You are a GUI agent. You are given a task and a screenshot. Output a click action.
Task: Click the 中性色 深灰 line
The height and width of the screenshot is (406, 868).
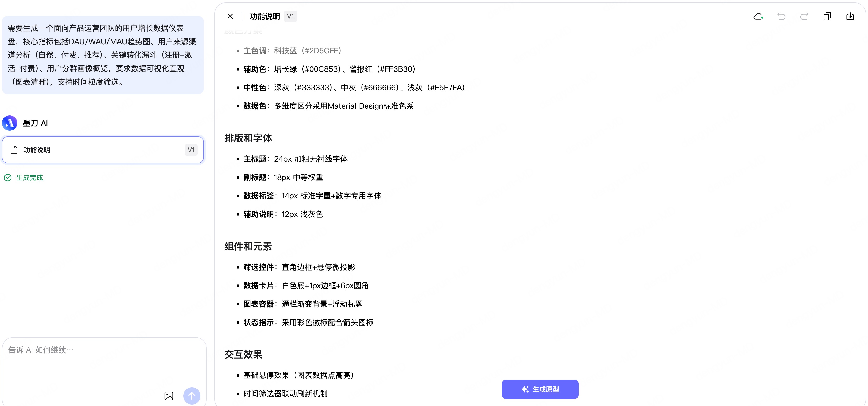coord(354,88)
